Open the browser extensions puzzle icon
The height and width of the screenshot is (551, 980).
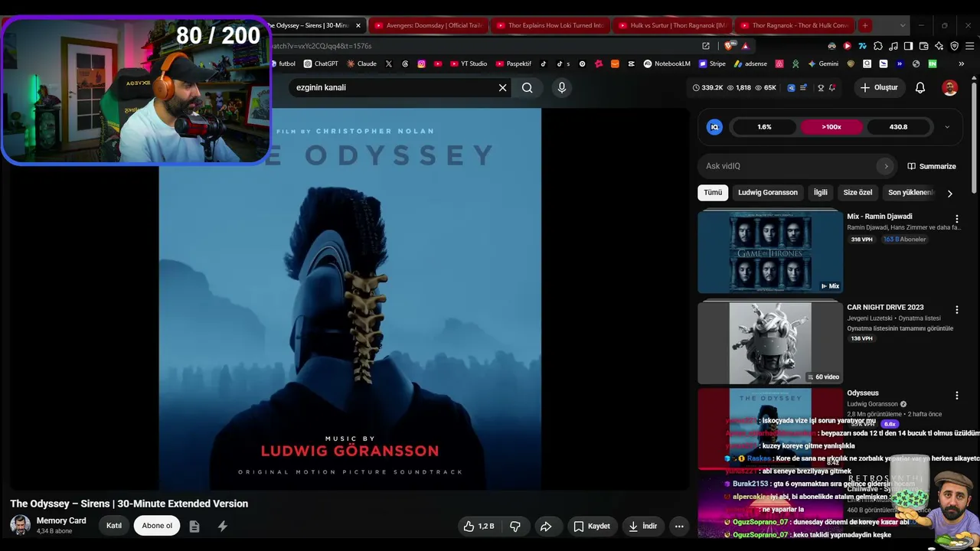pos(877,46)
